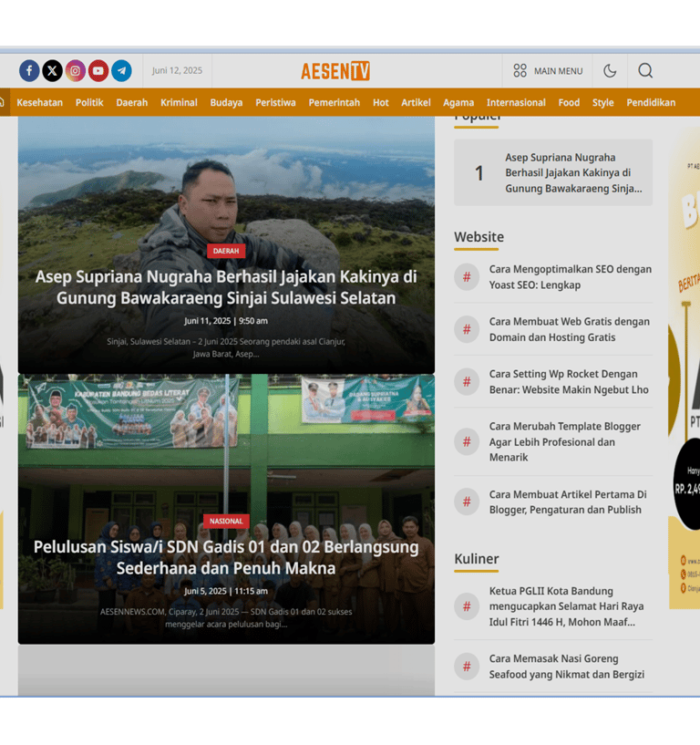This screenshot has width=700, height=745.
Task: Click hash icon beside Wp Rocket article
Action: 467,381
